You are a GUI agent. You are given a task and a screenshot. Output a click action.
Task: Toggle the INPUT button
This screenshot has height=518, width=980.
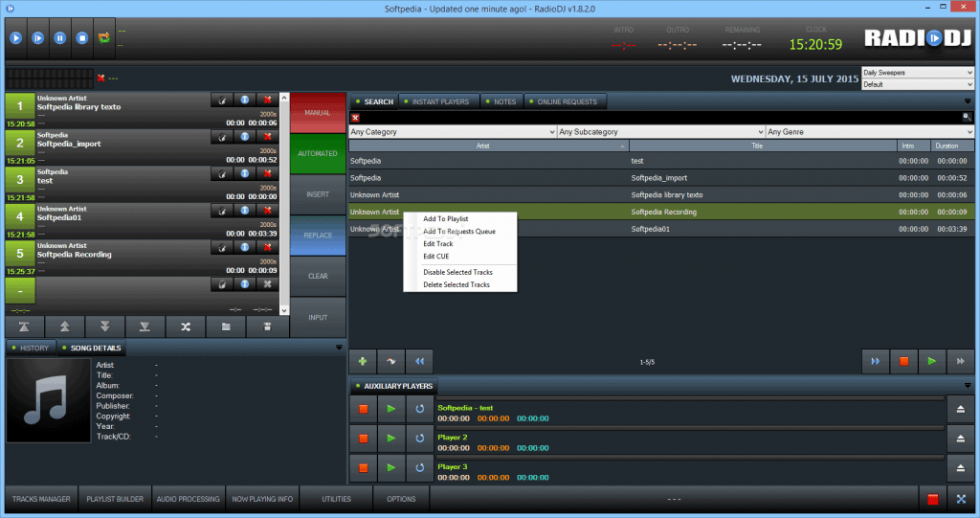click(317, 317)
